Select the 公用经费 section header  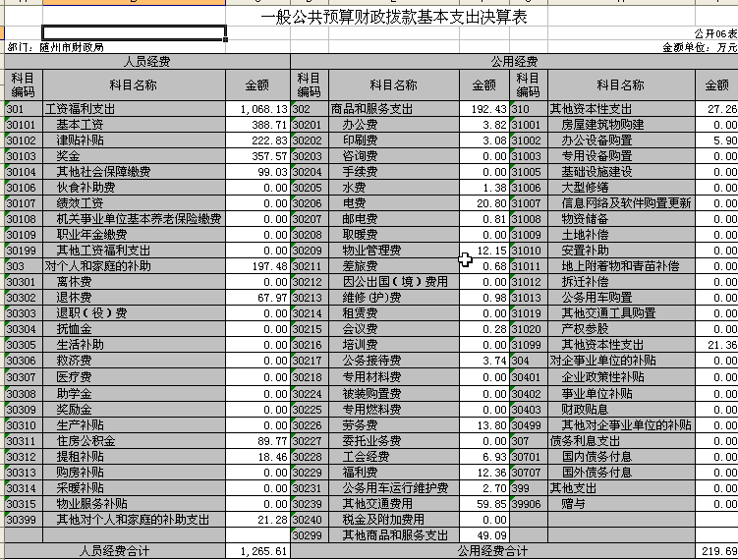[x=514, y=61]
